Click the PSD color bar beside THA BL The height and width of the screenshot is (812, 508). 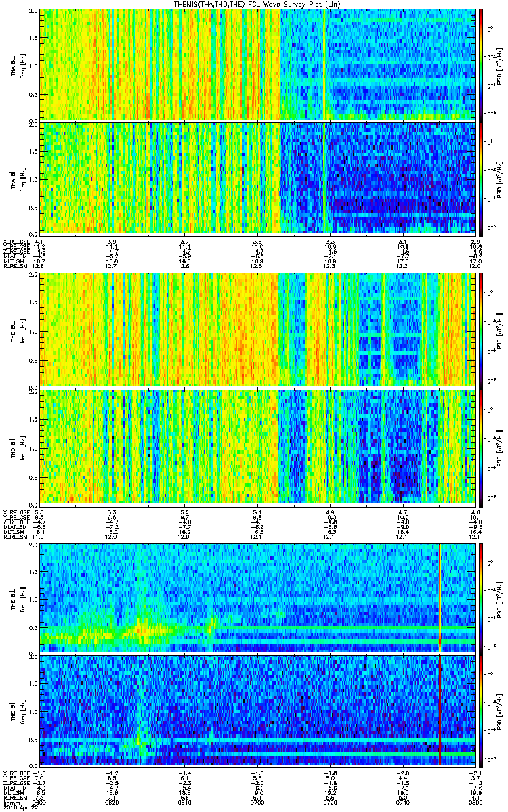480,64
